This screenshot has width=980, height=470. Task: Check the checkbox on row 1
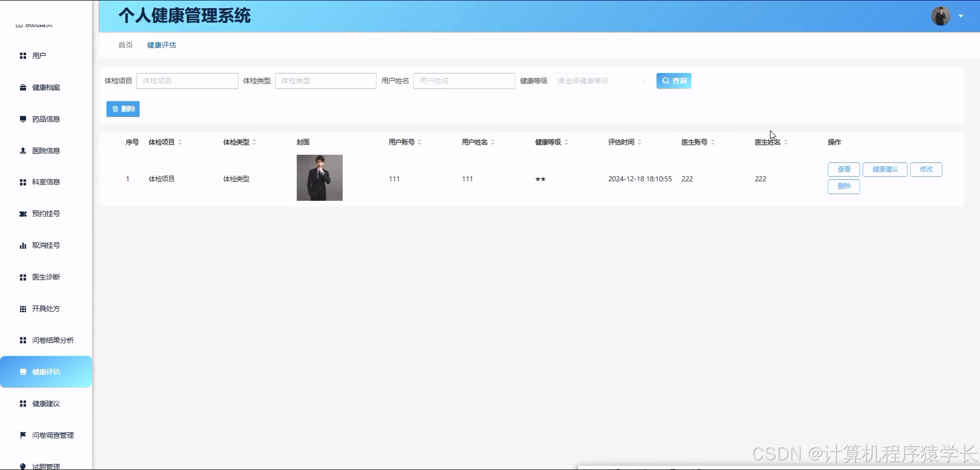tap(106, 179)
